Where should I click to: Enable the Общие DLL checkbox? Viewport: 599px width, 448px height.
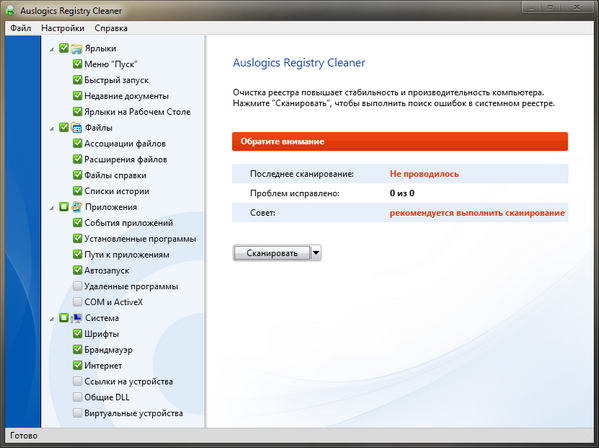(x=77, y=397)
